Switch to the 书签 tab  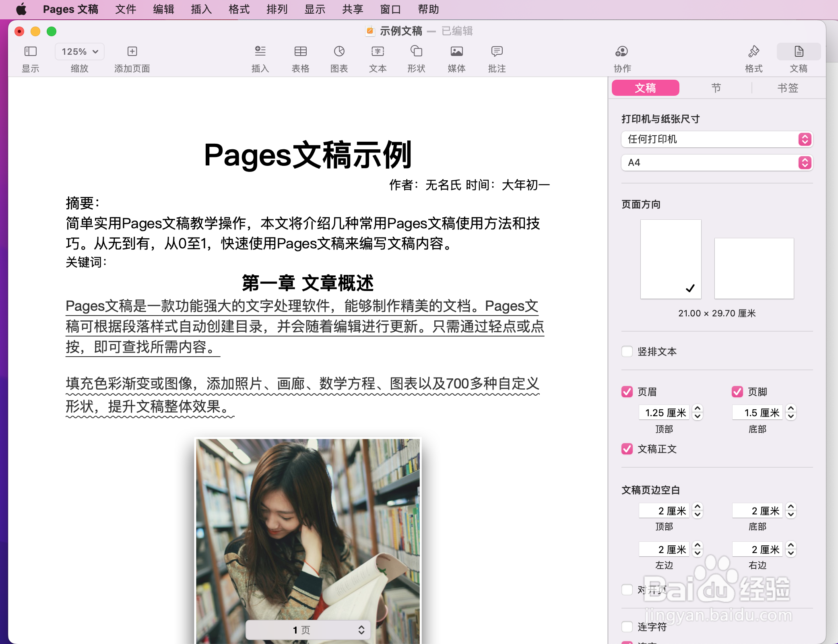point(788,88)
